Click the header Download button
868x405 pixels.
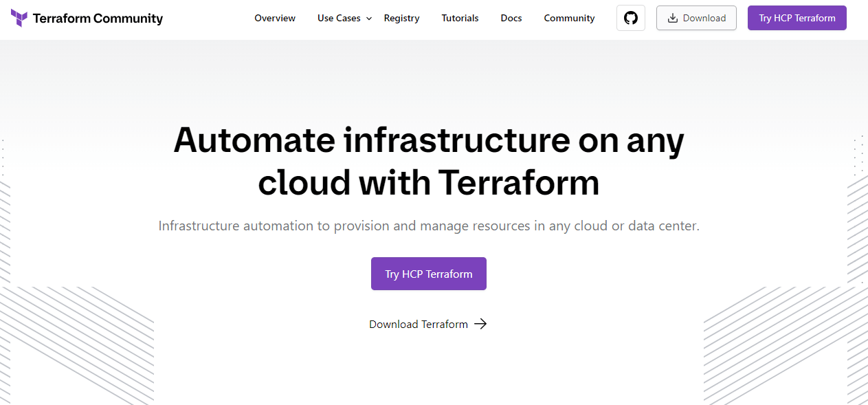pos(696,18)
